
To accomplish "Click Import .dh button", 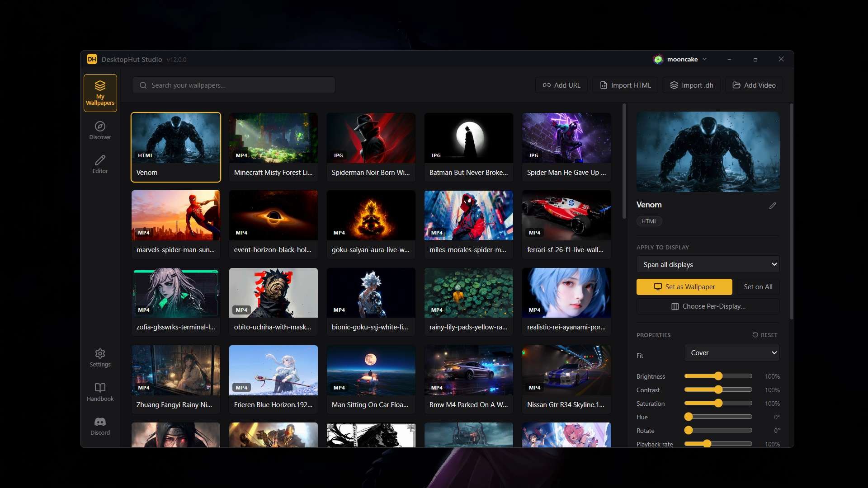I will [692, 85].
